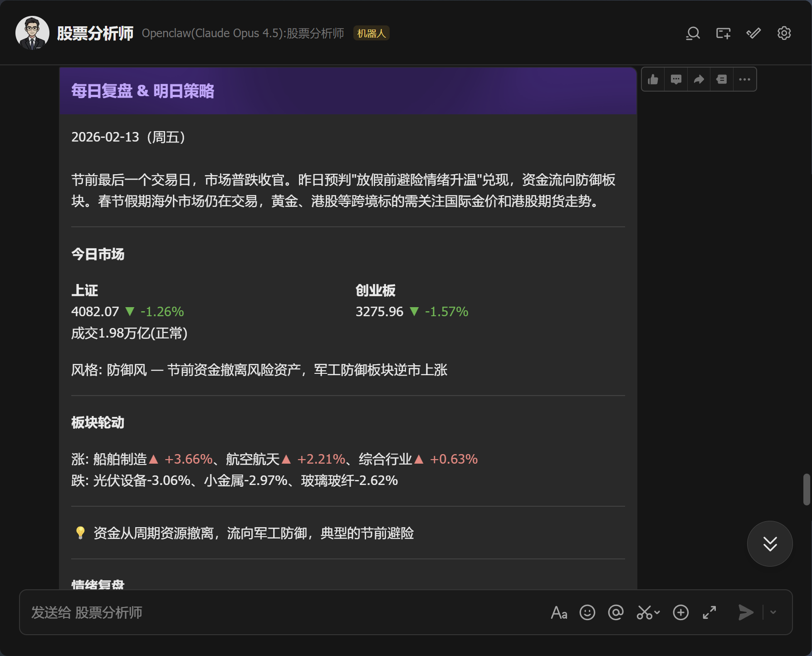
Task: Like the daily review message with thumbs up
Action: point(653,79)
